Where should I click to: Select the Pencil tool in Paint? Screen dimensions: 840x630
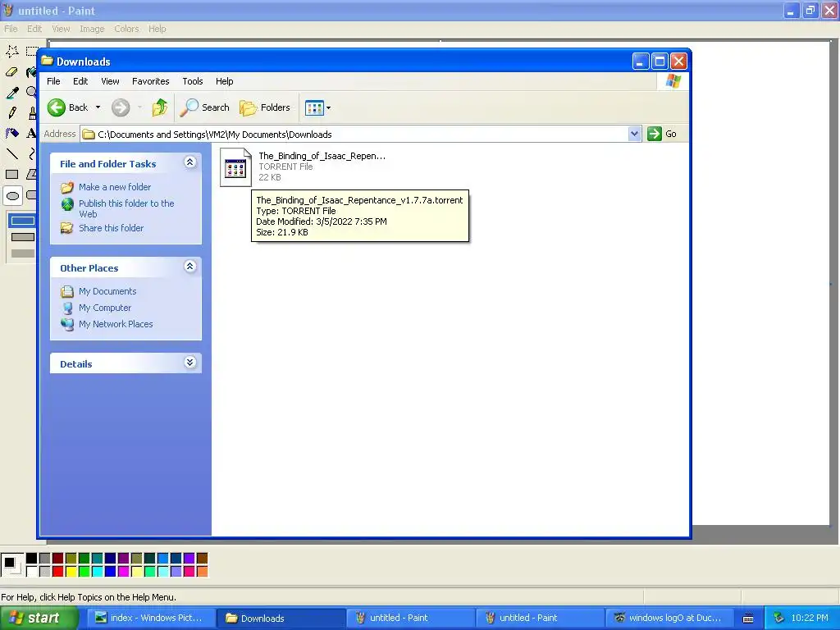click(11, 113)
